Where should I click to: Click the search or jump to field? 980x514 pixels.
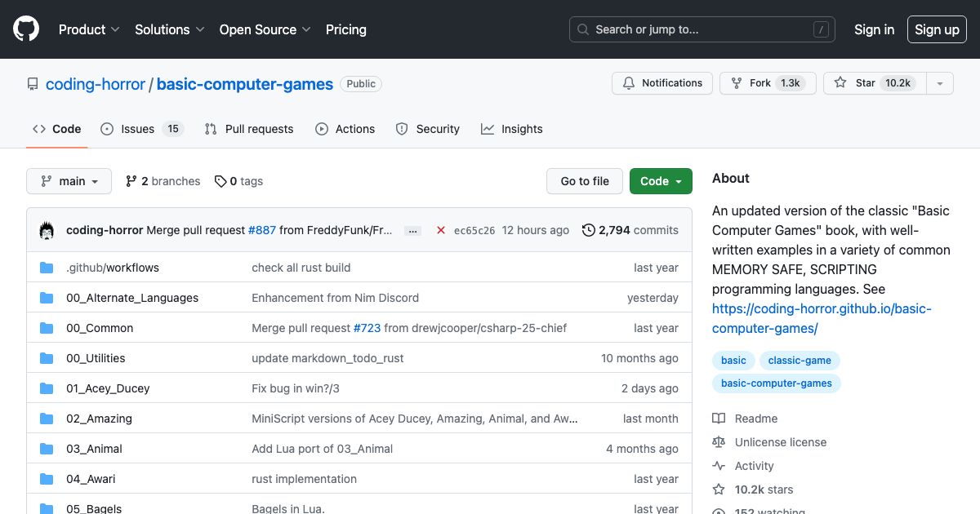pyautogui.click(x=702, y=29)
